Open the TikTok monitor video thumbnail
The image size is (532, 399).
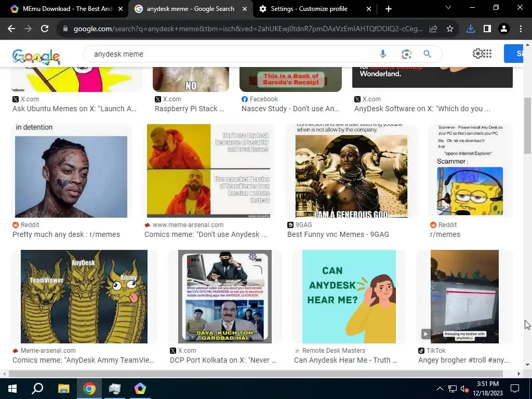click(464, 297)
